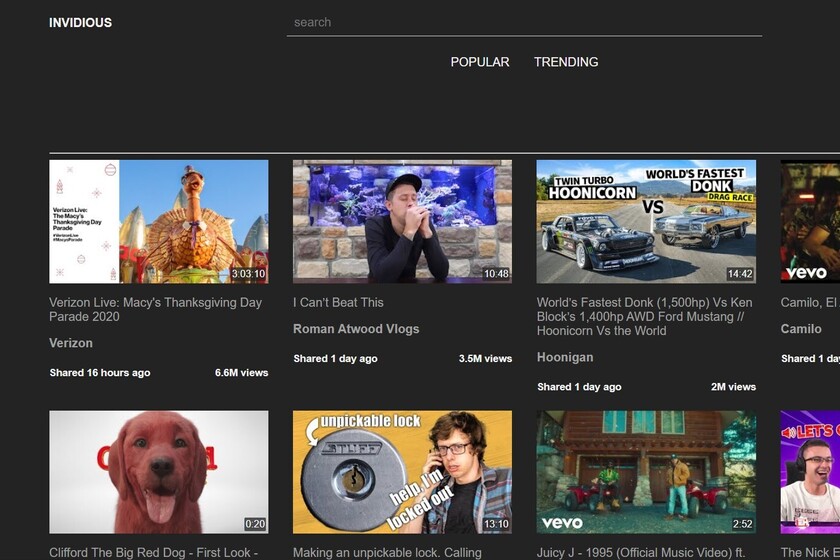Switch to the TRENDING feed
The image size is (840, 560).
tap(566, 62)
